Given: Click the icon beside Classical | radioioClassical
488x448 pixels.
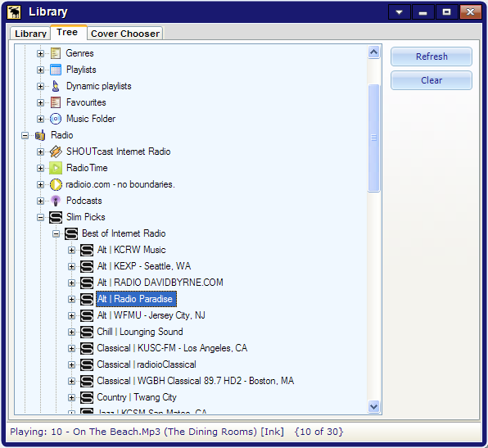Looking at the screenshot, I should 87,365.
